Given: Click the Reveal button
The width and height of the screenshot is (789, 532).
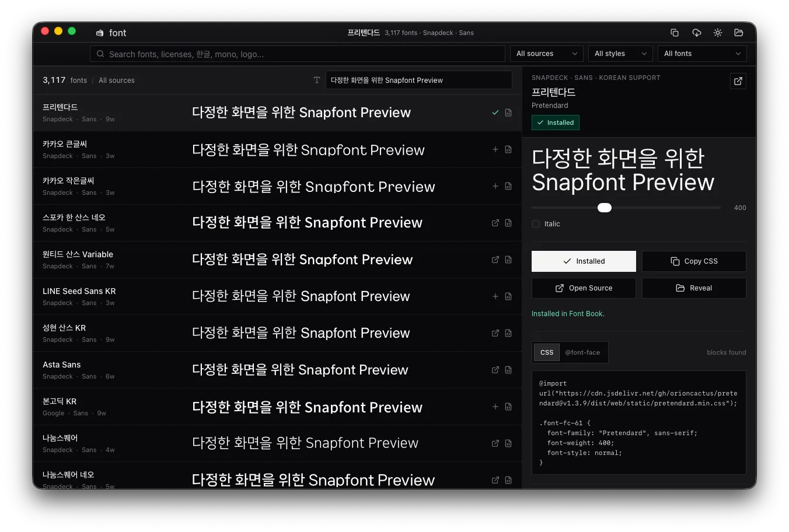Looking at the screenshot, I should click(694, 288).
